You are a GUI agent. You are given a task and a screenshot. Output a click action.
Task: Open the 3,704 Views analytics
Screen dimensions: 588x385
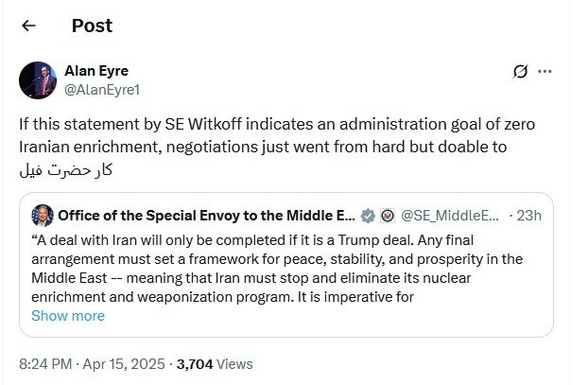214,363
